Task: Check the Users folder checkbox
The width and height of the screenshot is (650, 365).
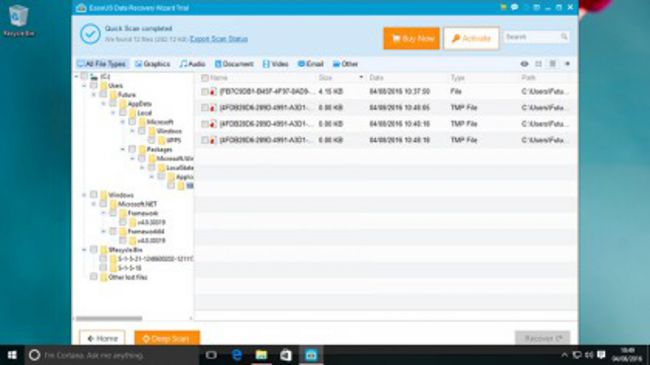Action: point(94,86)
